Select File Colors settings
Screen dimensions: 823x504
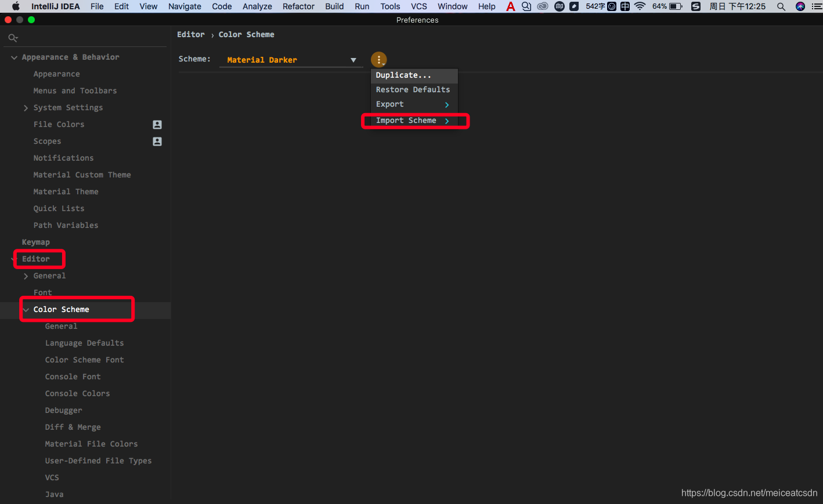(59, 125)
